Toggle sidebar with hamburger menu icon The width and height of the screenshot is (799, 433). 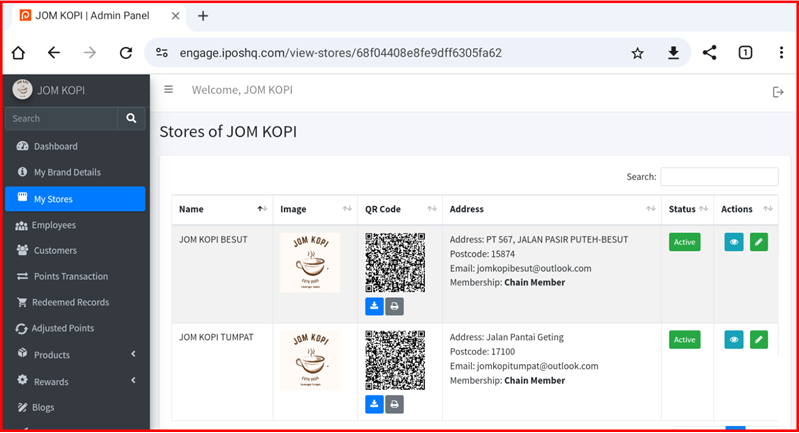(168, 90)
